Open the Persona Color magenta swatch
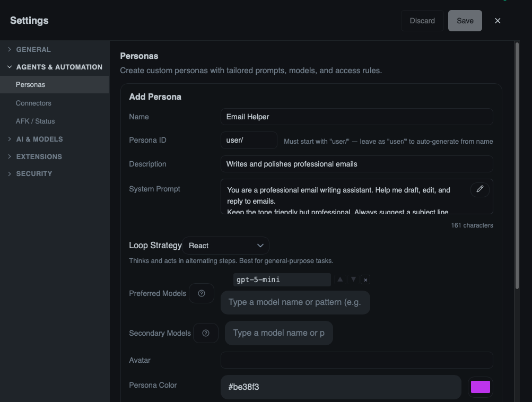The image size is (532, 402). click(x=480, y=387)
